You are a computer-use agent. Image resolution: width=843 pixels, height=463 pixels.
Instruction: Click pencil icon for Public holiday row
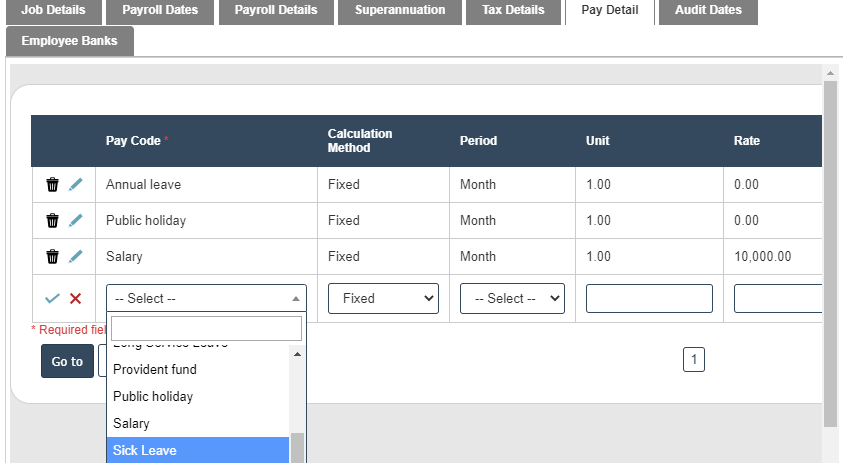tap(76, 221)
